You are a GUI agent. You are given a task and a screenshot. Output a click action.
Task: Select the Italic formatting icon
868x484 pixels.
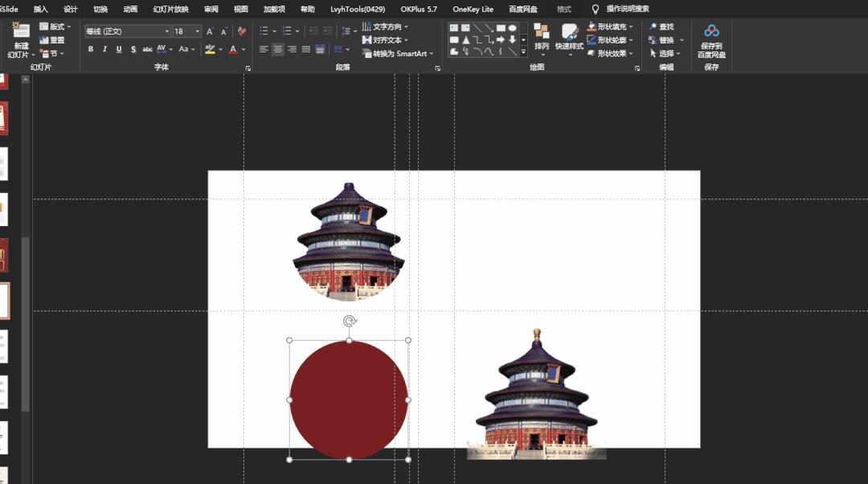104,49
